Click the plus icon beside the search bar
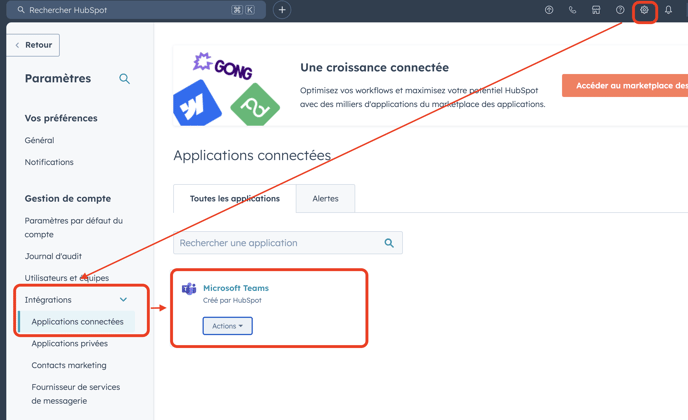The width and height of the screenshot is (688, 420). pos(282,10)
